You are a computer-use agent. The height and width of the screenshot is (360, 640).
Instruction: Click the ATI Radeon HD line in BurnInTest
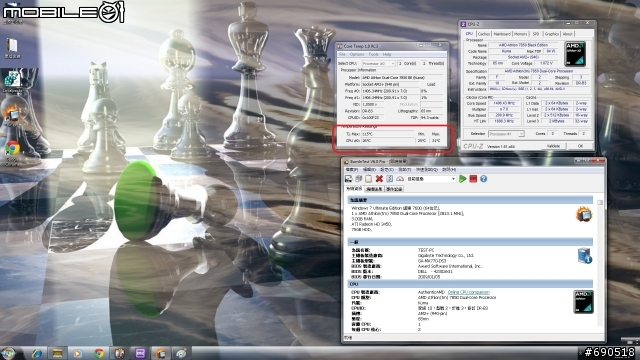371,224
